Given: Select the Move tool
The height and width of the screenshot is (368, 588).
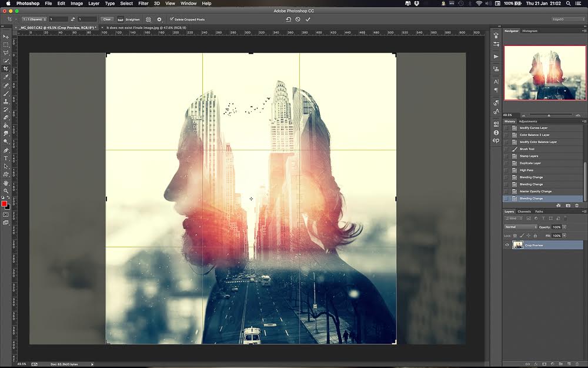Looking at the screenshot, I should pos(7,37).
